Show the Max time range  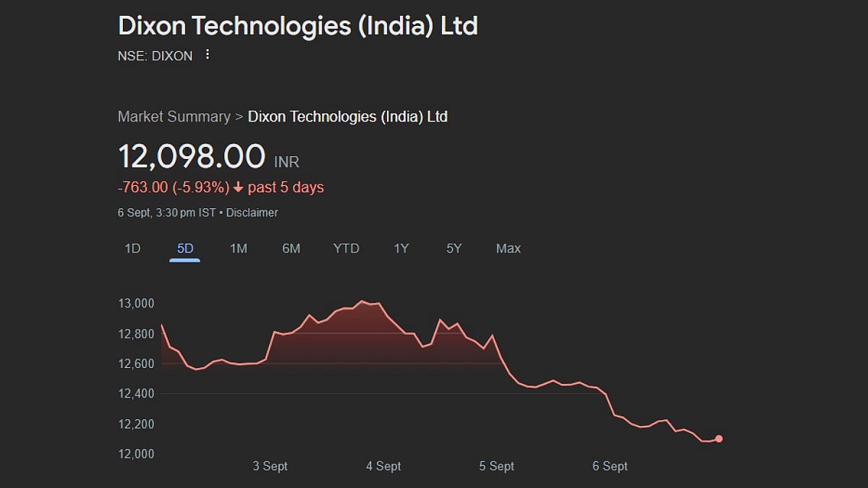(x=508, y=249)
